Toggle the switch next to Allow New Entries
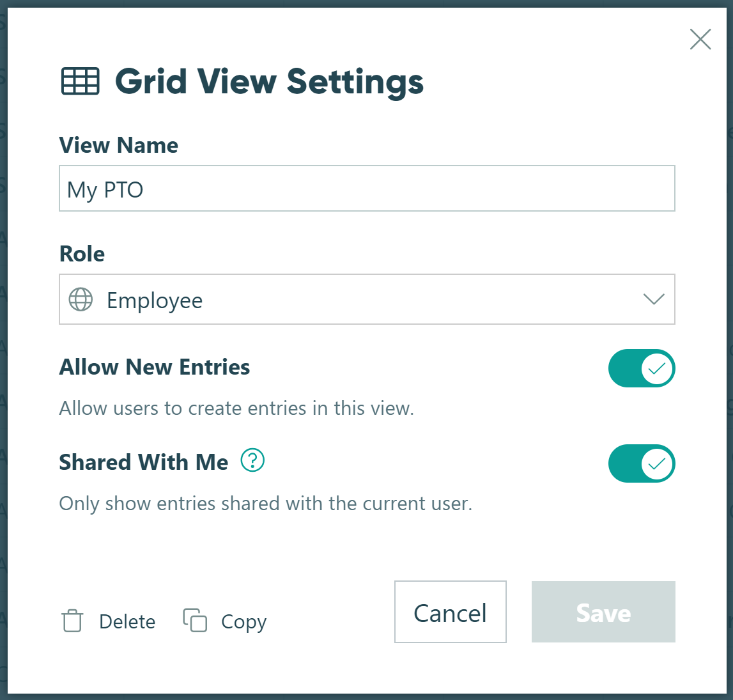The height and width of the screenshot is (700, 733). click(x=642, y=368)
